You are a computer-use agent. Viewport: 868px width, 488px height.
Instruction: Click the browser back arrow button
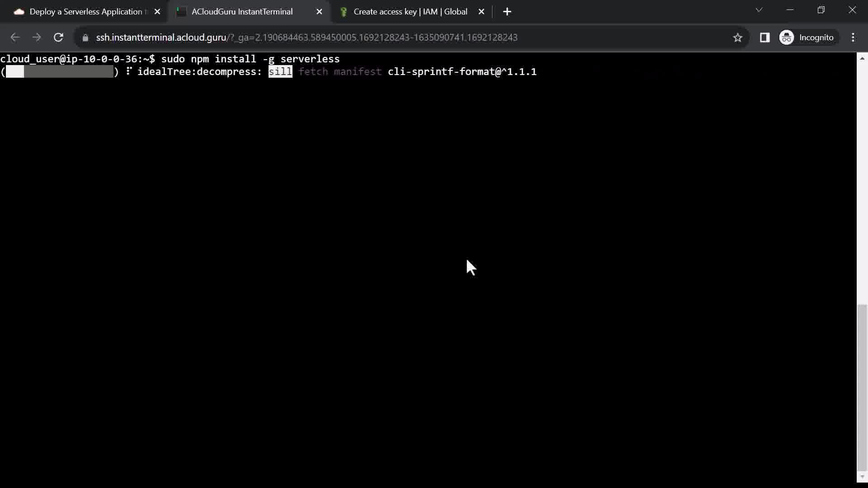click(15, 38)
